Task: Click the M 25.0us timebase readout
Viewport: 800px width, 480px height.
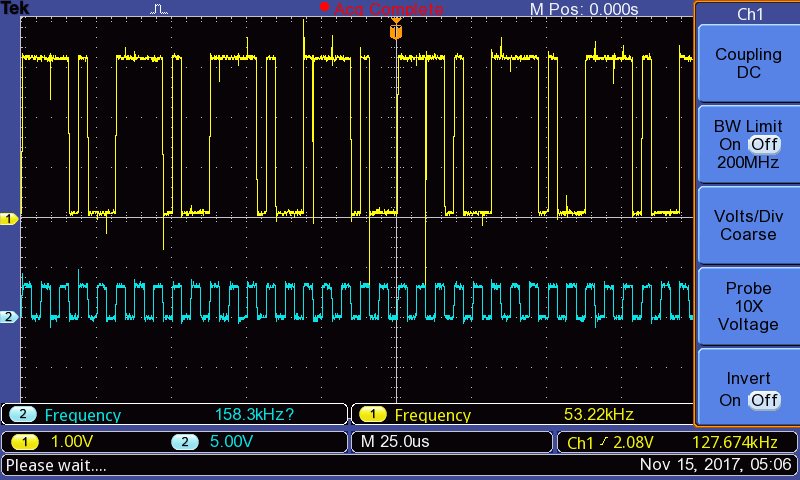Action: click(x=395, y=441)
